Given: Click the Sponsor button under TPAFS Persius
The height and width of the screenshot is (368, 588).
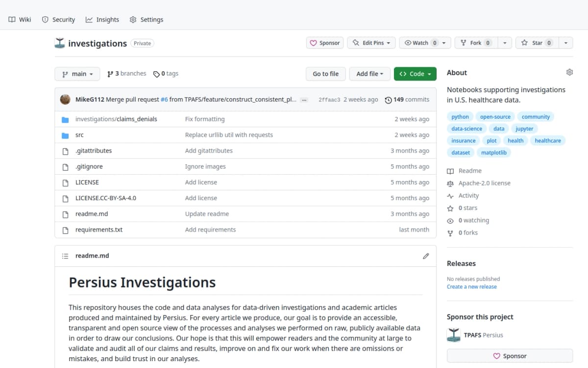Looking at the screenshot, I should point(510,356).
